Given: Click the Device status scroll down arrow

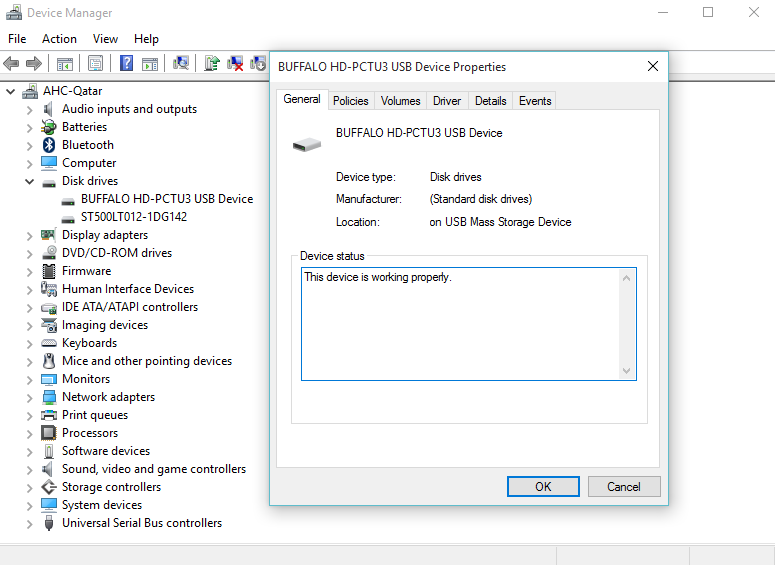Looking at the screenshot, I should (626, 370).
